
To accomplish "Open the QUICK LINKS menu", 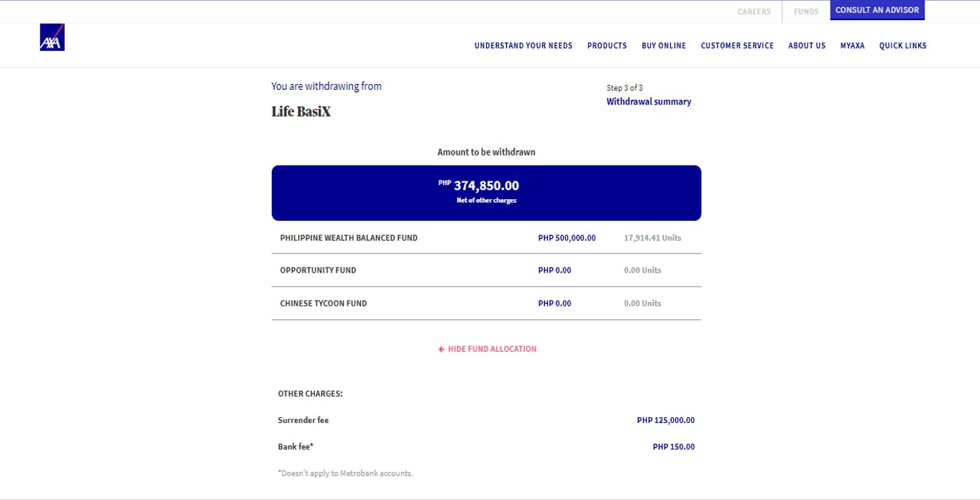I will click(903, 45).
